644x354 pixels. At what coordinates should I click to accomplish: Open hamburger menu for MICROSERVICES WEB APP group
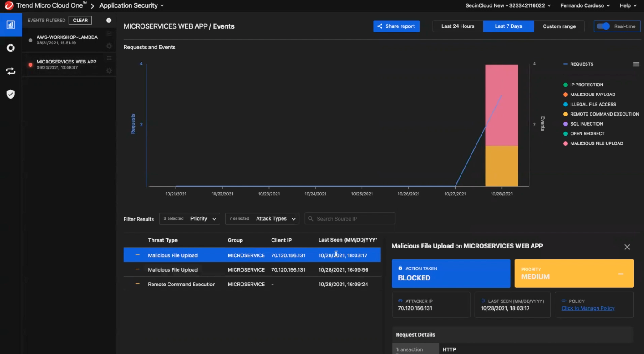pos(109,58)
